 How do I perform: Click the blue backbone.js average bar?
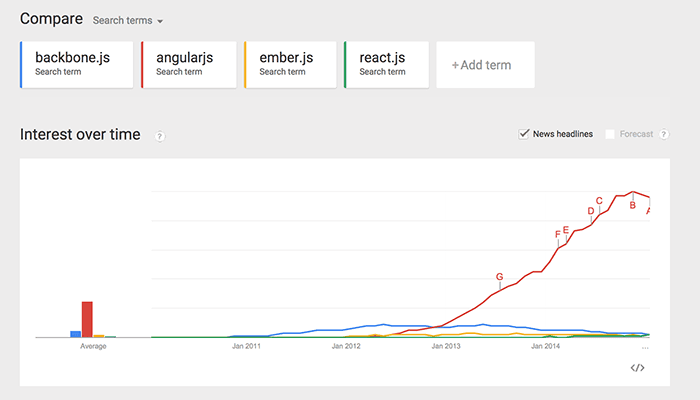pyautogui.click(x=75, y=334)
